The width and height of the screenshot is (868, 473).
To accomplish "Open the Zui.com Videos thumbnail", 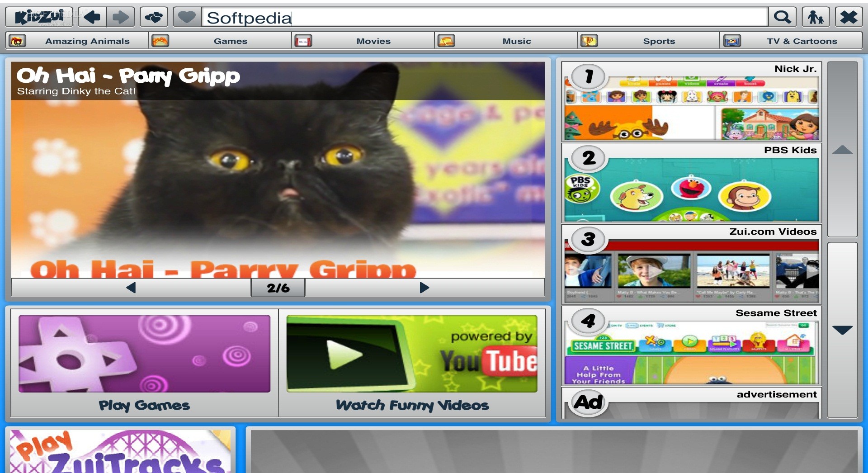I will point(691,271).
